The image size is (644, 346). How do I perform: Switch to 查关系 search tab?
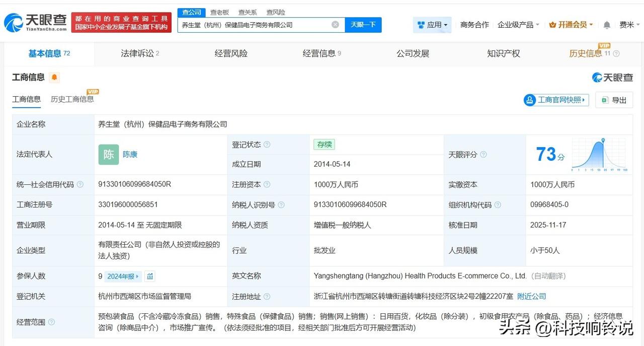click(248, 12)
